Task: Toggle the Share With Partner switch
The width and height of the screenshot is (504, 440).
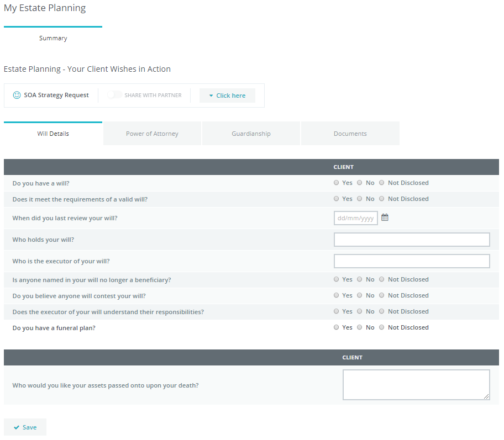Action: coord(114,95)
